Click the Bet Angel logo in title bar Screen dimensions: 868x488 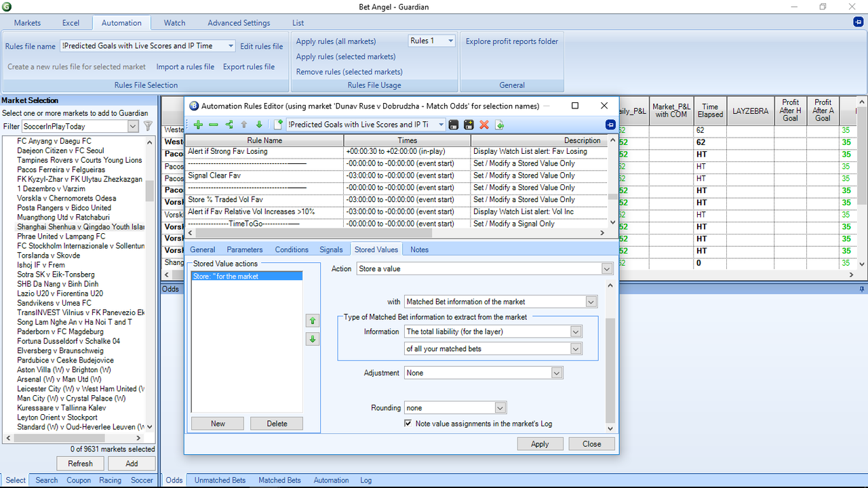coord(7,7)
